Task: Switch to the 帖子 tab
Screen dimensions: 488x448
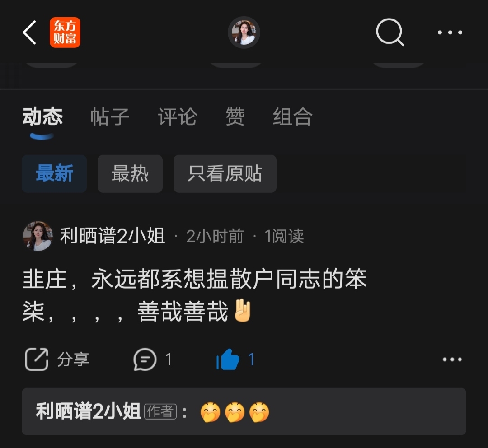Action: 110,117
